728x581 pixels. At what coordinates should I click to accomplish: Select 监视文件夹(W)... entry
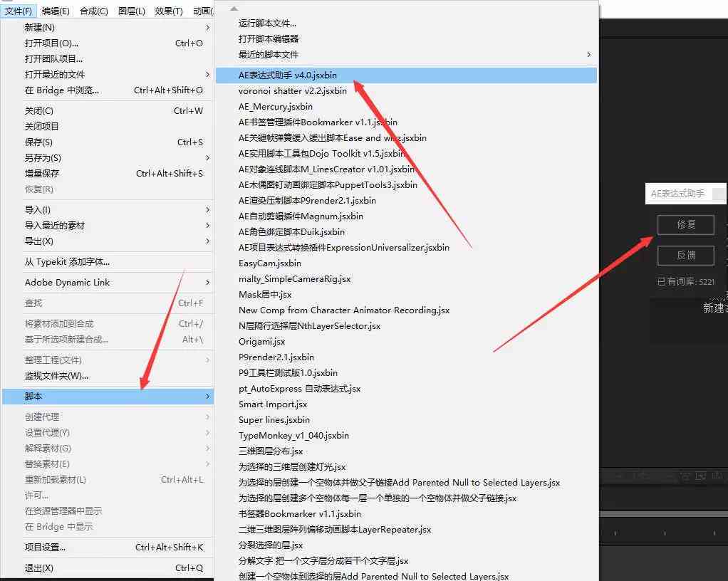pyautogui.click(x=108, y=376)
